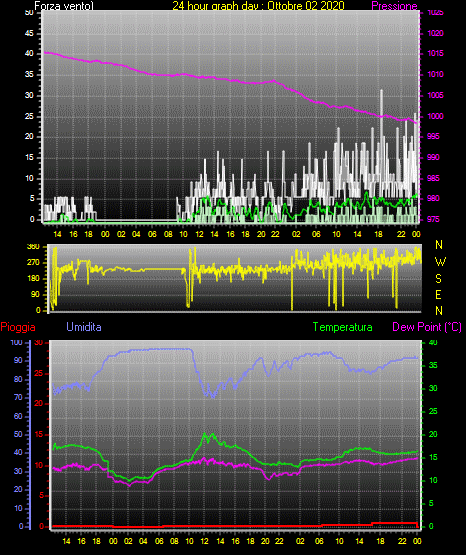The image size is (466, 555).
Task: Click the N compass letter at top
Action: click(439, 245)
